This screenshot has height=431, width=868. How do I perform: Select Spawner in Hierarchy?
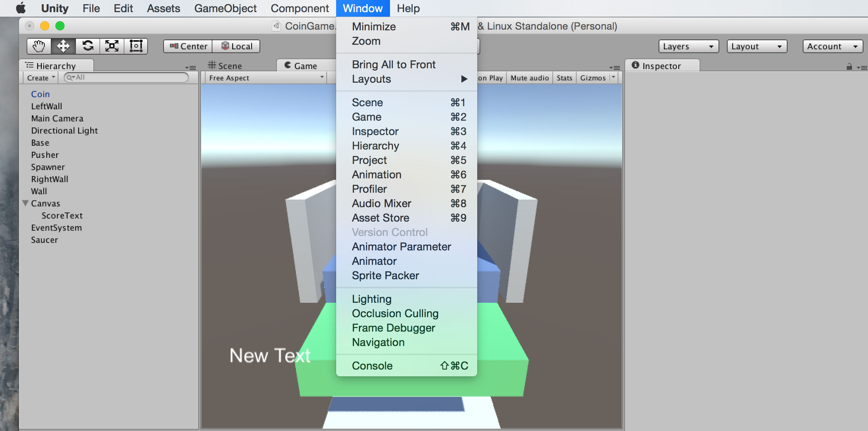point(48,167)
